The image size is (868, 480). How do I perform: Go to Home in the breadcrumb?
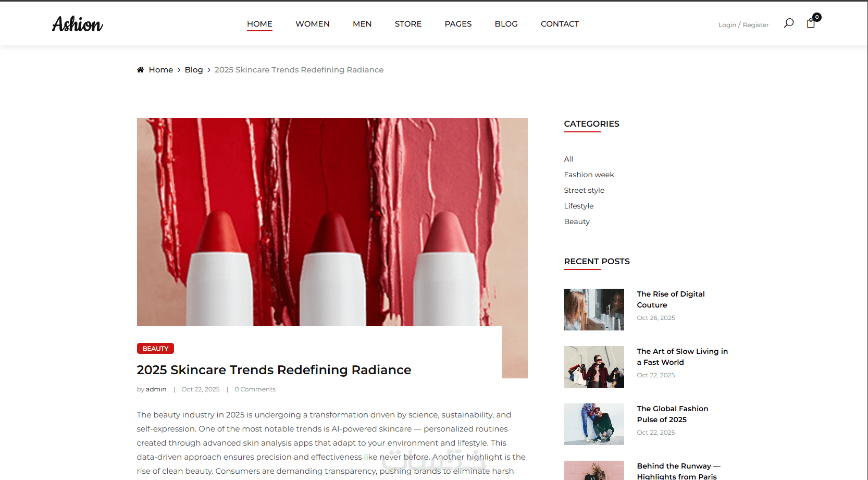[x=161, y=70]
